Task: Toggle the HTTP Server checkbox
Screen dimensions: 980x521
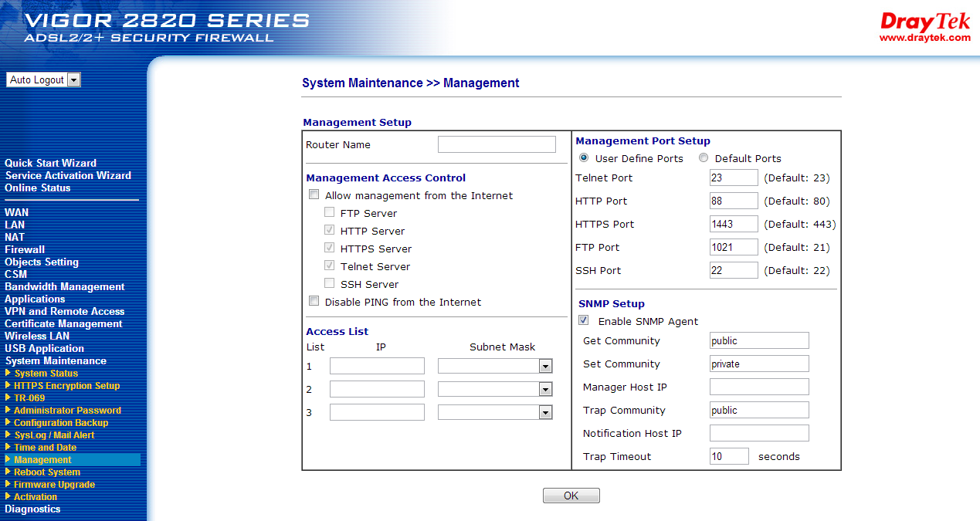Action: tap(330, 231)
